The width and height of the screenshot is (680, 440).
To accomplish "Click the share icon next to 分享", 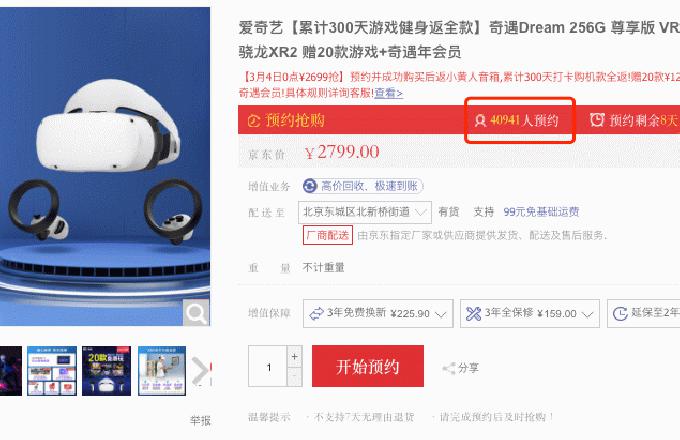I will pyautogui.click(x=448, y=368).
